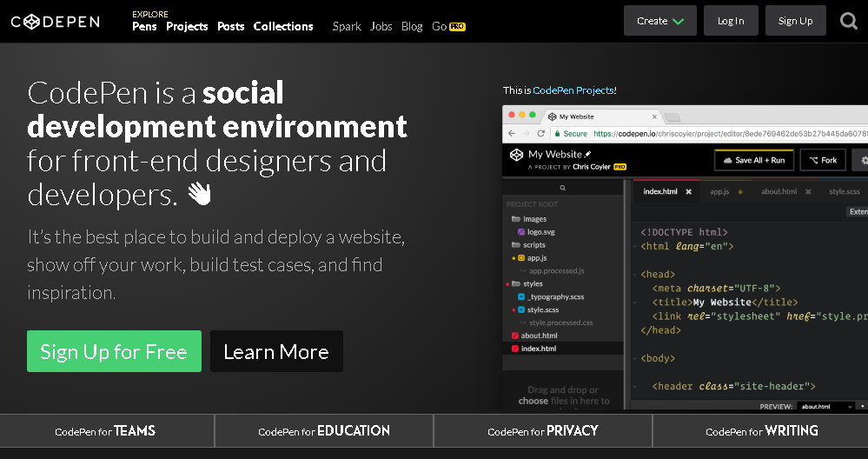This screenshot has height=459, width=868.
Task: Open CodePen for WRITING
Action: coord(761,431)
